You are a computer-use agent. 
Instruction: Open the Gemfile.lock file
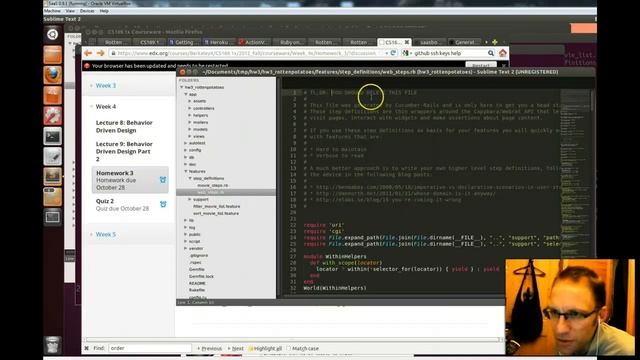click(201, 276)
